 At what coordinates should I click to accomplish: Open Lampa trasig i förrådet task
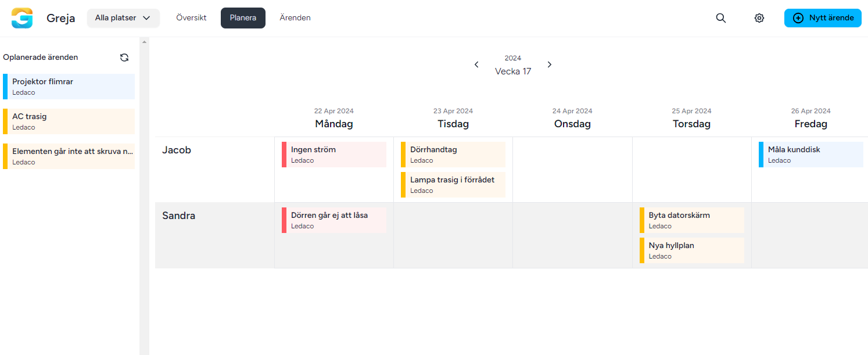click(453, 185)
